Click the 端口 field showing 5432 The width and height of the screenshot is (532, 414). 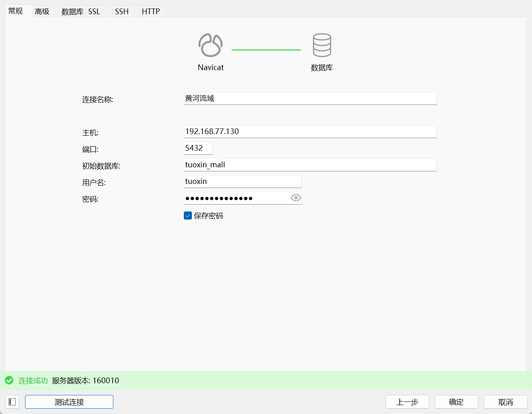(x=198, y=148)
